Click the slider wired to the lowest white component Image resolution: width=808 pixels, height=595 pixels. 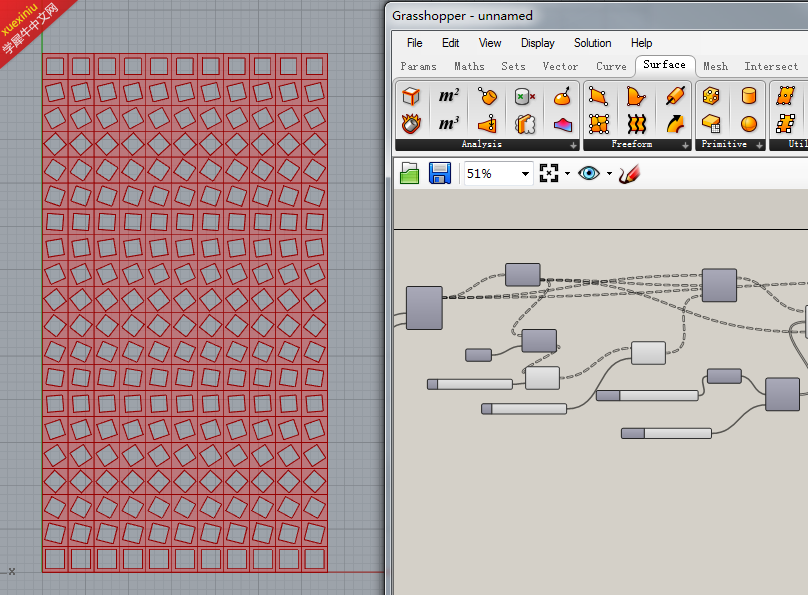coord(470,384)
